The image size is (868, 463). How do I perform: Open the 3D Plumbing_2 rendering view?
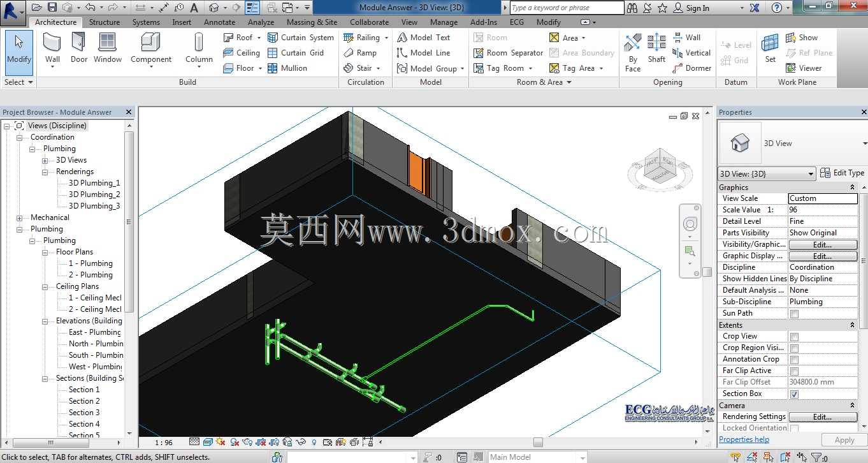(x=94, y=195)
